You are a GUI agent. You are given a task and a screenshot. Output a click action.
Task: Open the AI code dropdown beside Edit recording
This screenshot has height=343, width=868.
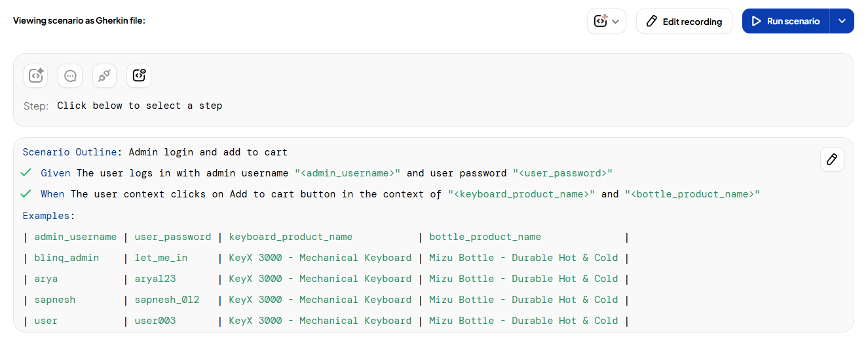coord(606,21)
